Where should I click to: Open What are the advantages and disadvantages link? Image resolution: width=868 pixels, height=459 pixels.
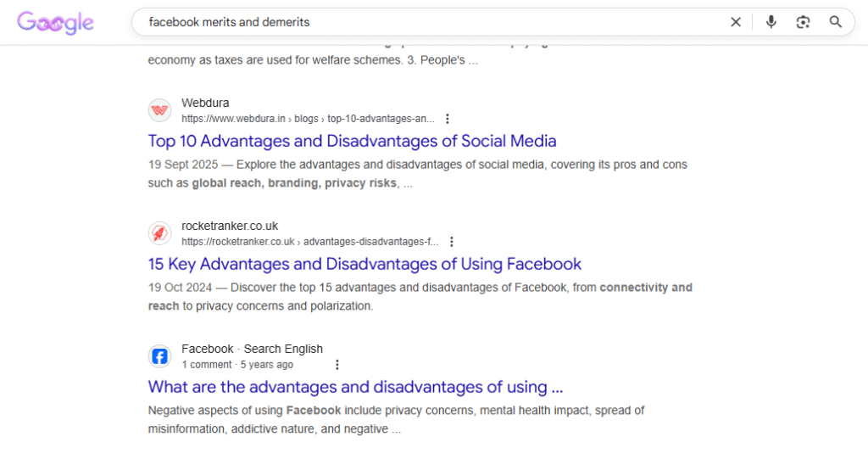pos(355,387)
